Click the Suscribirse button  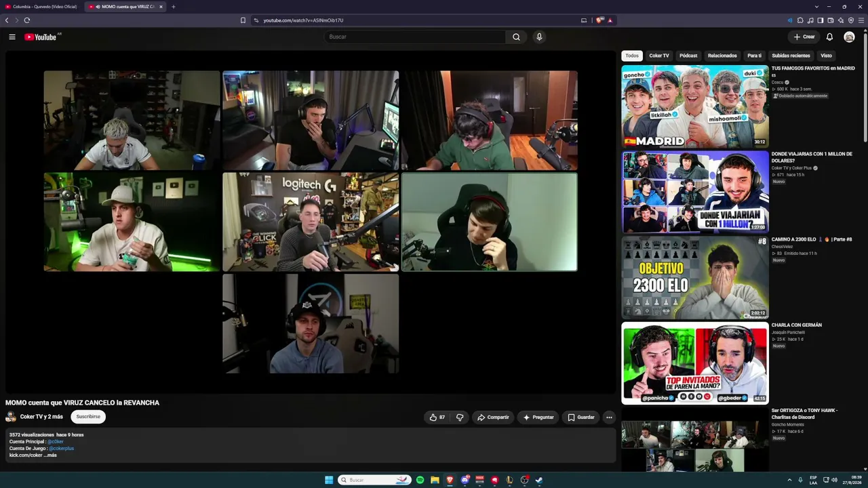coord(88,417)
